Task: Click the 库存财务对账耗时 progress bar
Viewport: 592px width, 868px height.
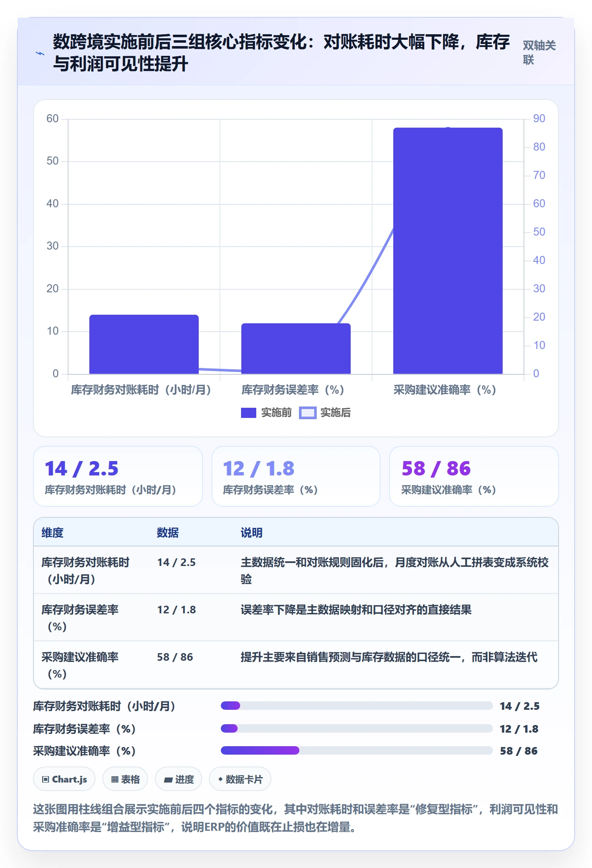Action: tap(357, 706)
